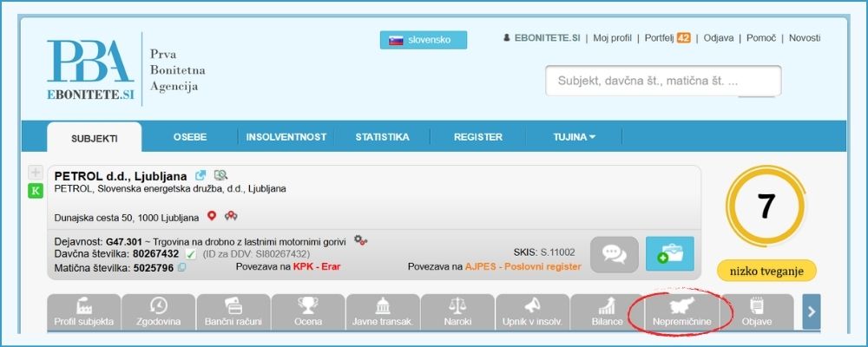Click the address Dunajska cesta 50
Screen dimensions: 868x347
point(126,218)
